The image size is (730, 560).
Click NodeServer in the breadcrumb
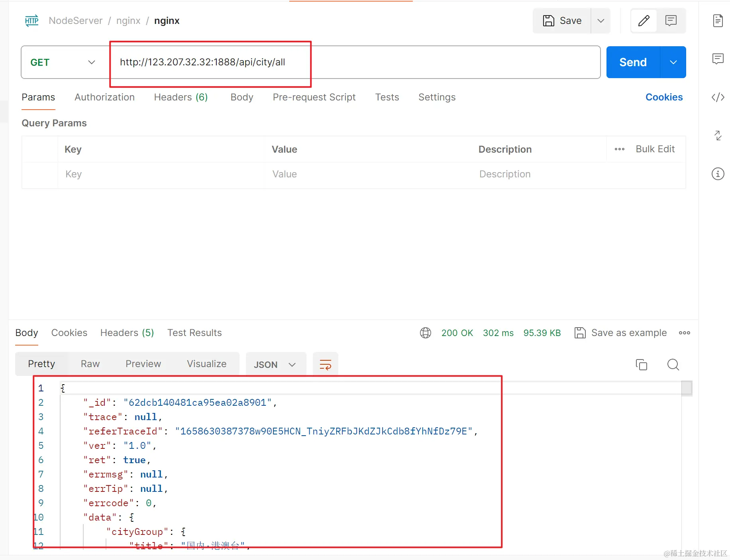pos(76,21)
